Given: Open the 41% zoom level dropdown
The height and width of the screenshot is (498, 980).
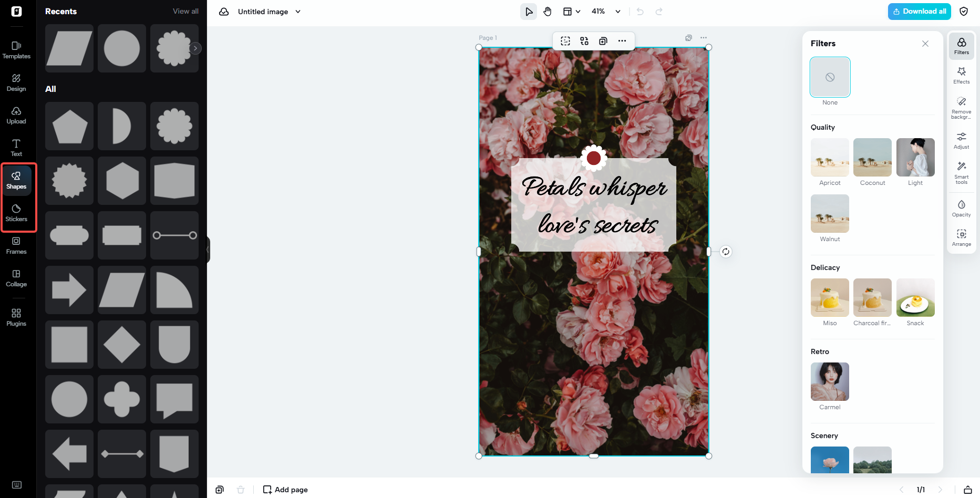Looking at the screenshot, I should pos(606,12).
